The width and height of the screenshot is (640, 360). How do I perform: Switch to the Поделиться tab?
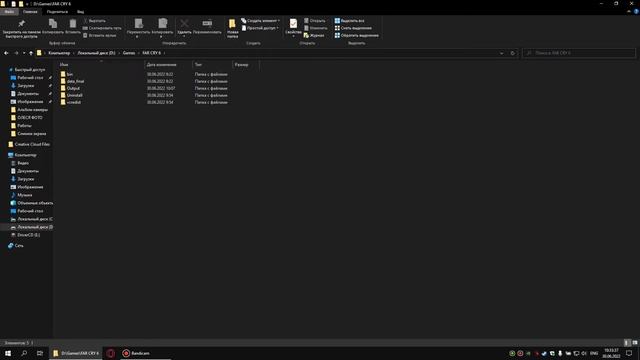click(x=57, y=12)
